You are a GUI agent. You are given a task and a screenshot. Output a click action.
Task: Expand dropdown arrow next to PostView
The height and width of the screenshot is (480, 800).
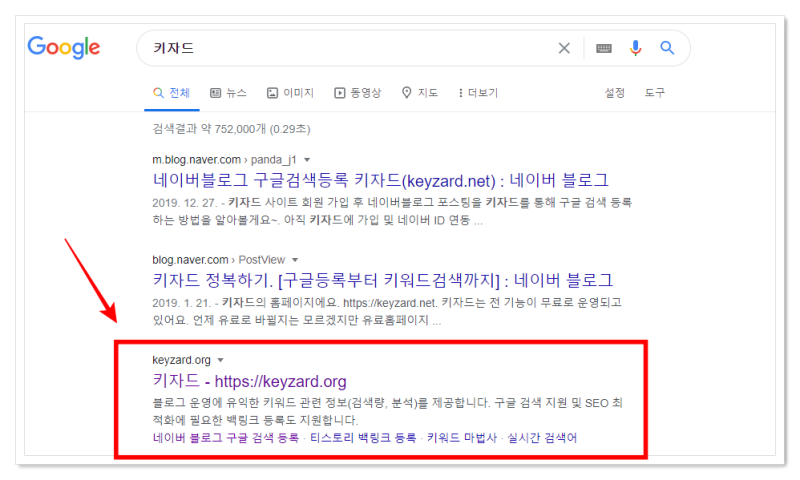tap(295, 260)
